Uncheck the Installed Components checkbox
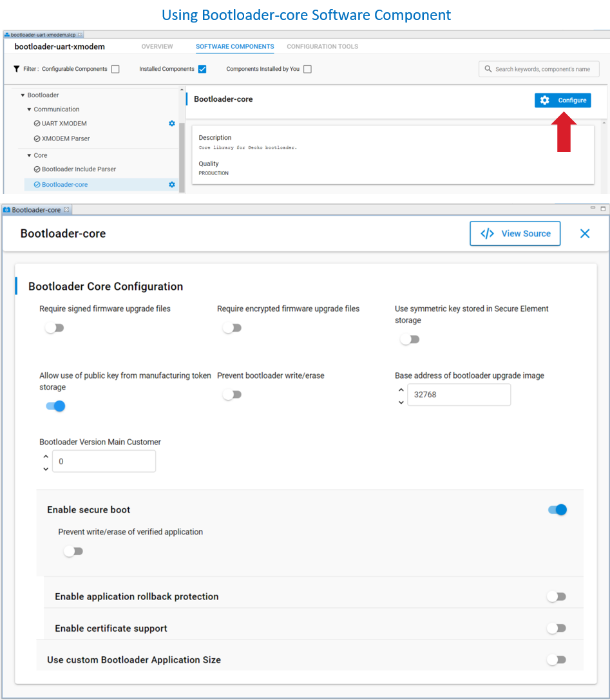Screen dimensions: 610x700 coord(202,69)
